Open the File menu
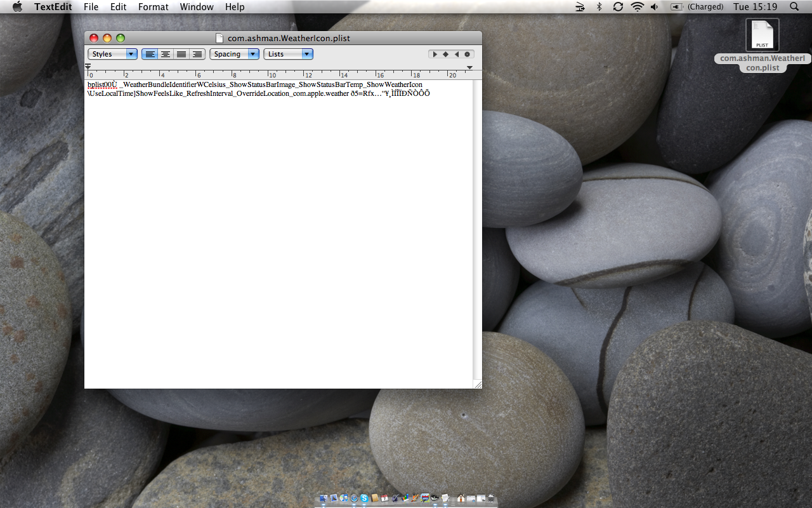 (x=91, y=7)
